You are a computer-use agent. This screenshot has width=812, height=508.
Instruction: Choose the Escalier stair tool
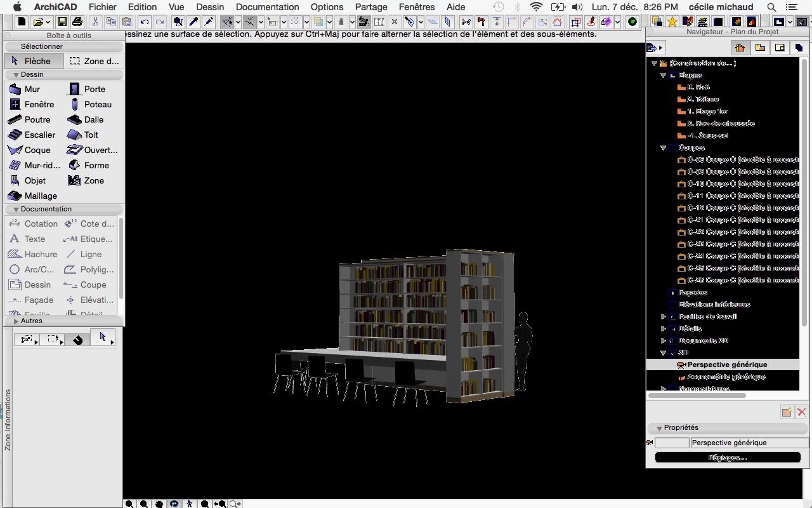click(x=32, y=135)
